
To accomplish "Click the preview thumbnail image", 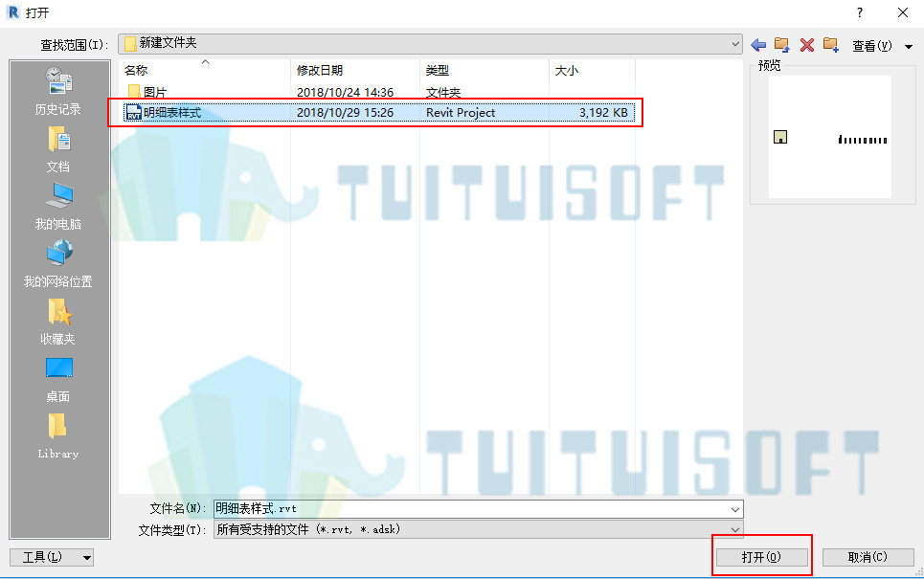I will 830,137.
